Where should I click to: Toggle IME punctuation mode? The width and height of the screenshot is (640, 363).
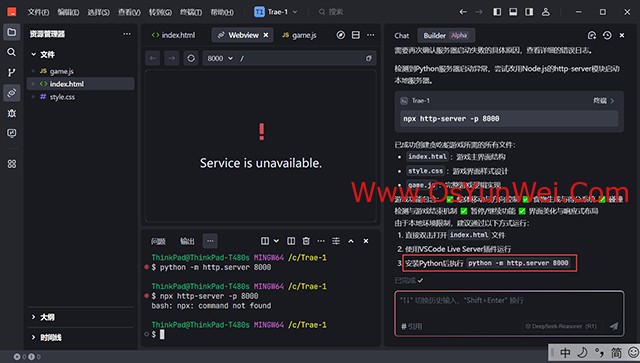click(x=599, y=353)
